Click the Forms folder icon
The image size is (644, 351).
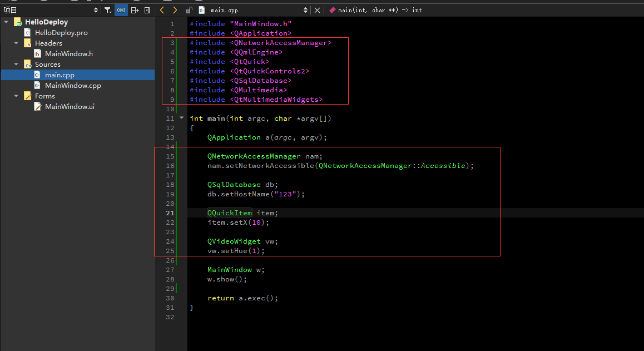[x=27, y=96]
